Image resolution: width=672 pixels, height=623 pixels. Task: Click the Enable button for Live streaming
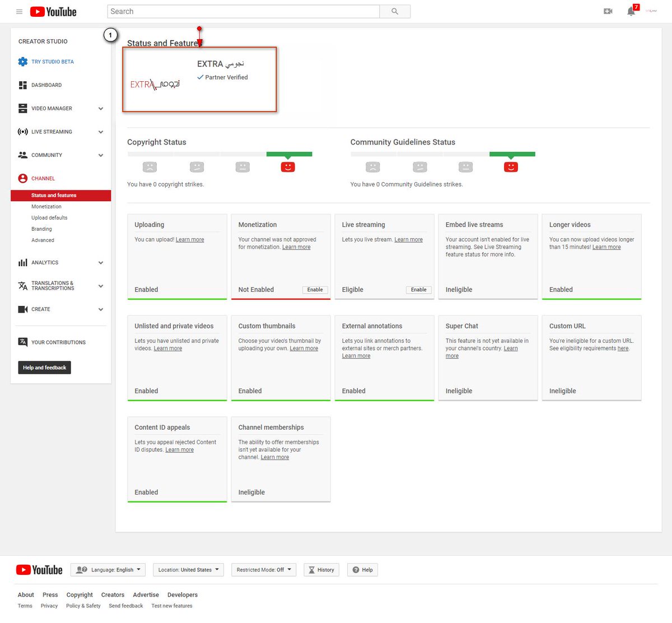(x=419, y=290)
